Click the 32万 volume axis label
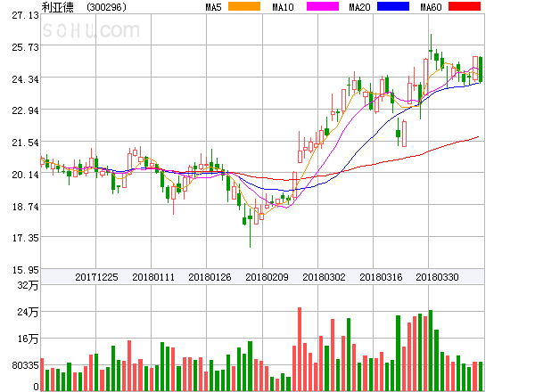This screenshot has width=535, height=392. point(28,285)
